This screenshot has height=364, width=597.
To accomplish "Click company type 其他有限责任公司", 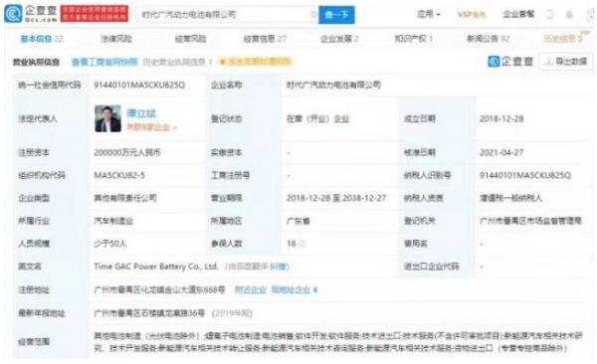I will click(125, 198).
